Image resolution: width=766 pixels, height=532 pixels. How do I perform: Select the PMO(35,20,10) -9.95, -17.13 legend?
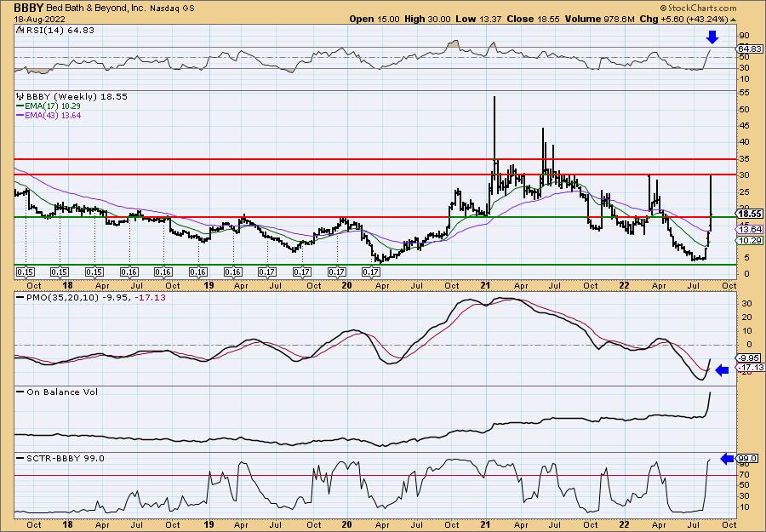point(91,297)
